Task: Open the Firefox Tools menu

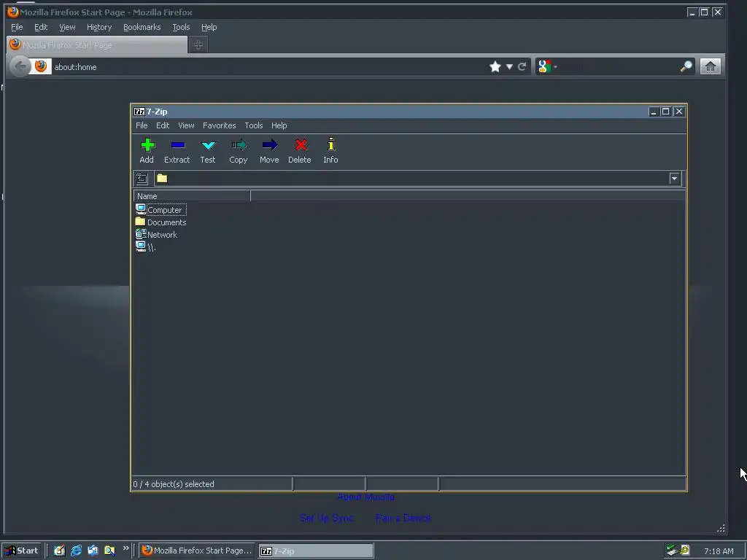Action: click(181, 27)
